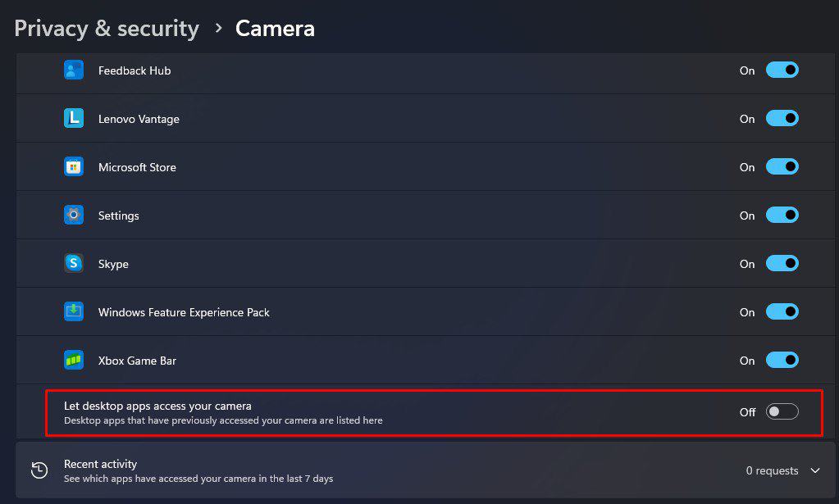Go back to Privacy & security
The image size is (839, 504).
coord(107,29)
